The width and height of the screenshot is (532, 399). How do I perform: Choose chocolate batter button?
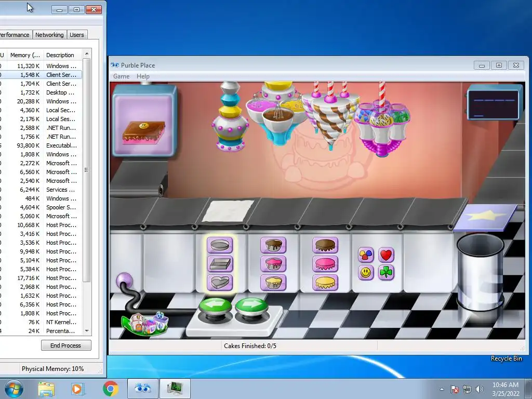273,245
